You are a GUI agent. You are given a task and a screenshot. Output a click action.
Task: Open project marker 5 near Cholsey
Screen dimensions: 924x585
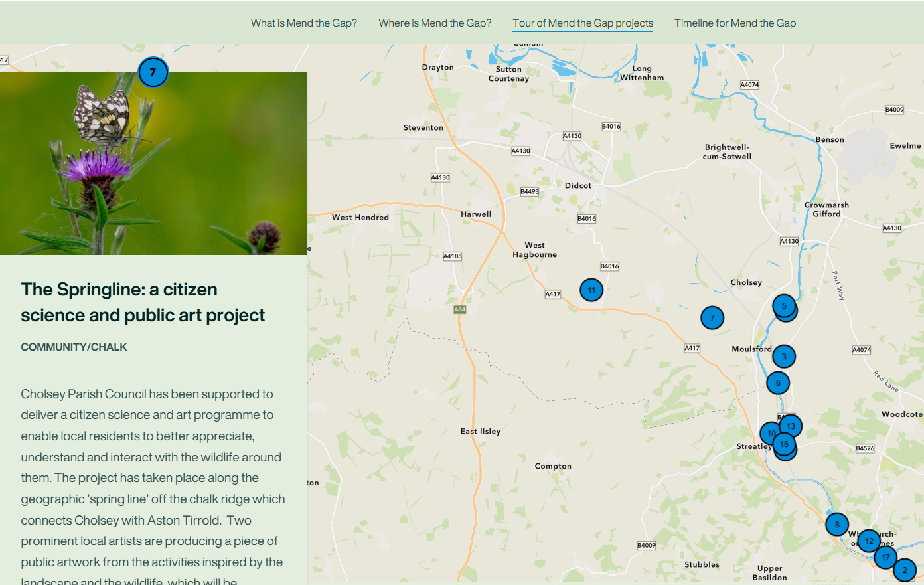(x=784, y=306)
